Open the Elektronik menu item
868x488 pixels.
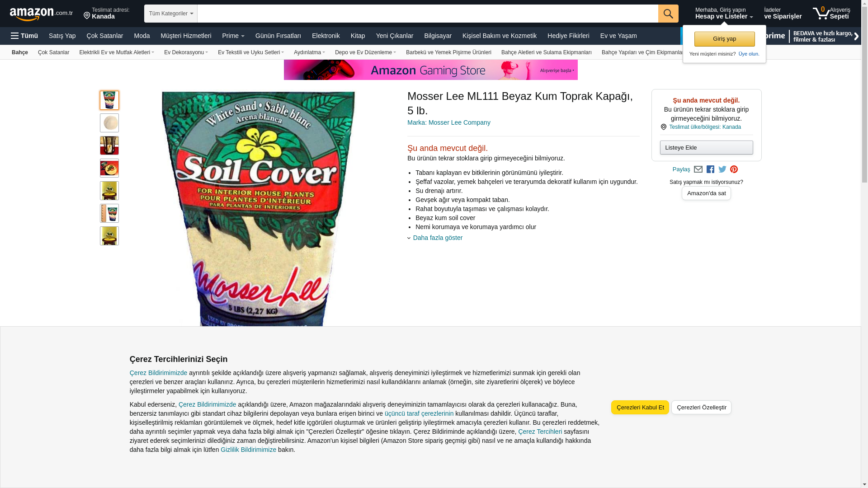[x=325, y=36]
